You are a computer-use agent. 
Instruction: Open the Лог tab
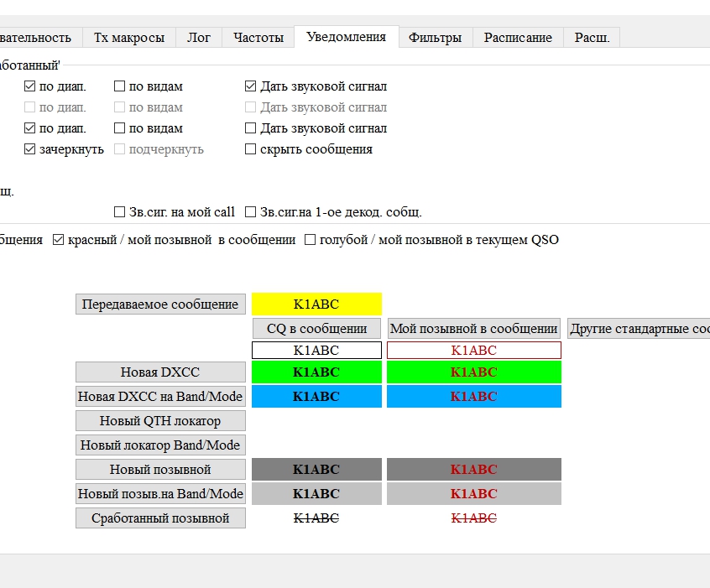tap(199, 38)
